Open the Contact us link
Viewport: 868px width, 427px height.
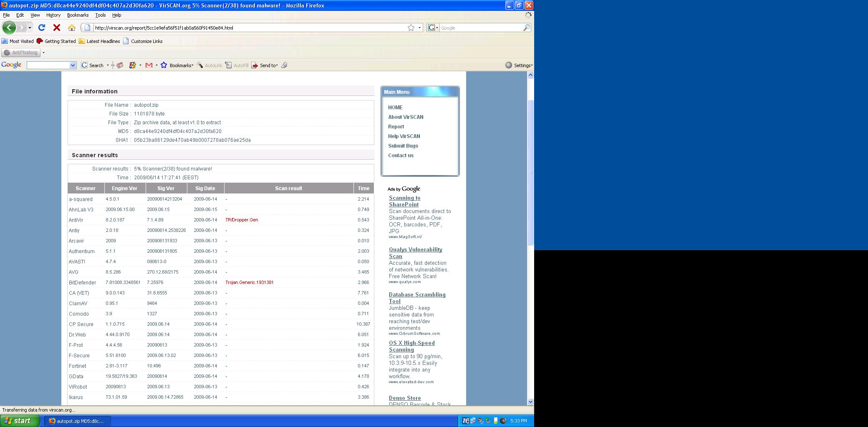(401, 155)
